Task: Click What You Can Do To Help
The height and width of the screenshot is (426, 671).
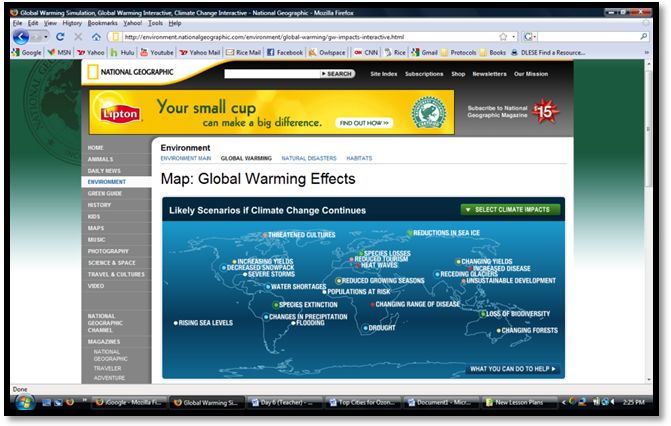Action: pyautogui.click(x=513, y=369)
